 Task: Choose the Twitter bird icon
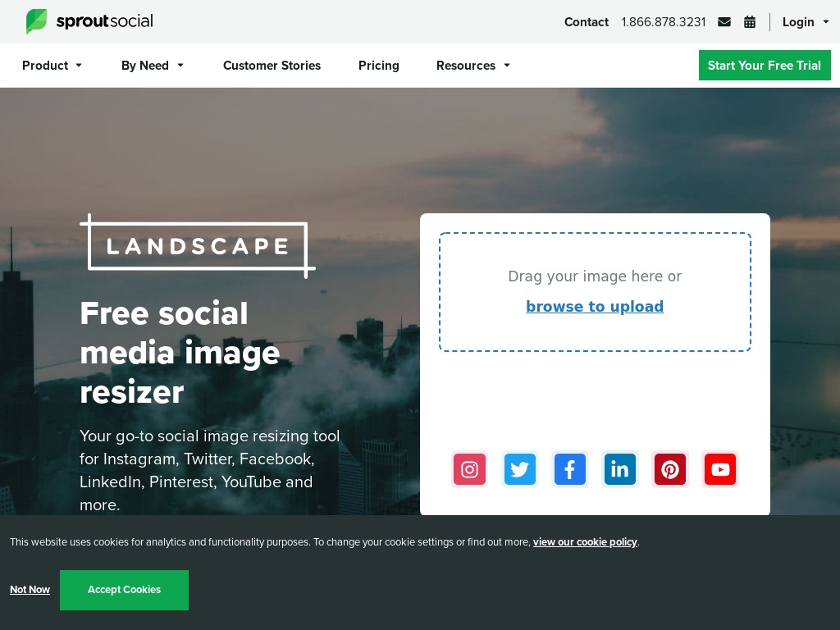pos(519,469)
